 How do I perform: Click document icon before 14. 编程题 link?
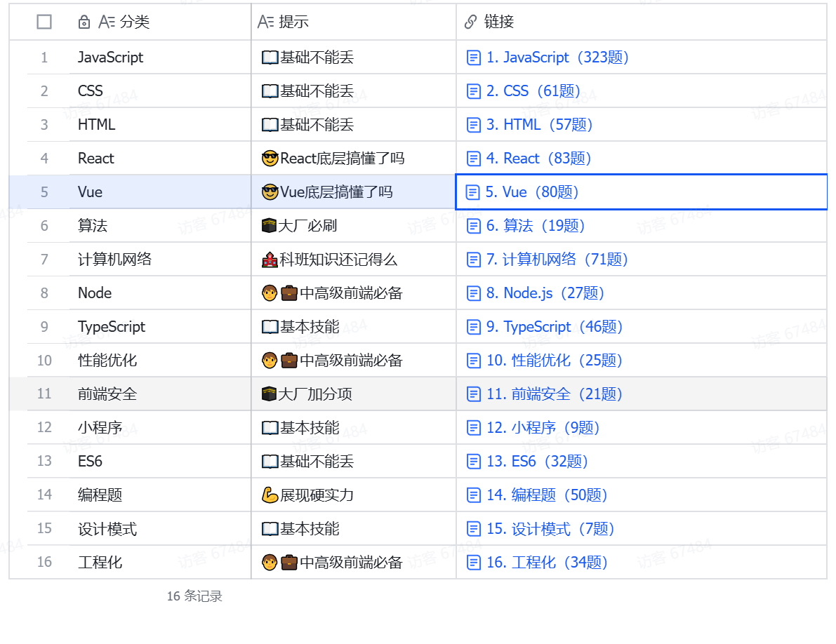(473, 495)
